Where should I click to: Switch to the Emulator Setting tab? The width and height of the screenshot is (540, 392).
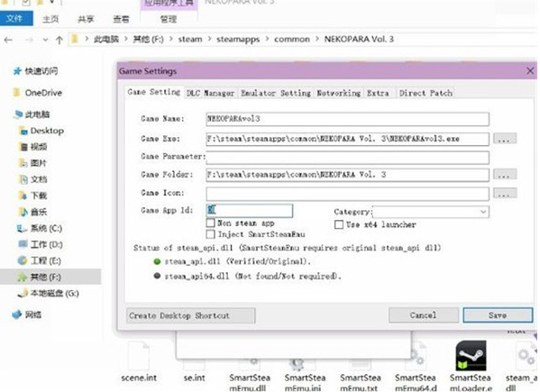pos(276,93)
